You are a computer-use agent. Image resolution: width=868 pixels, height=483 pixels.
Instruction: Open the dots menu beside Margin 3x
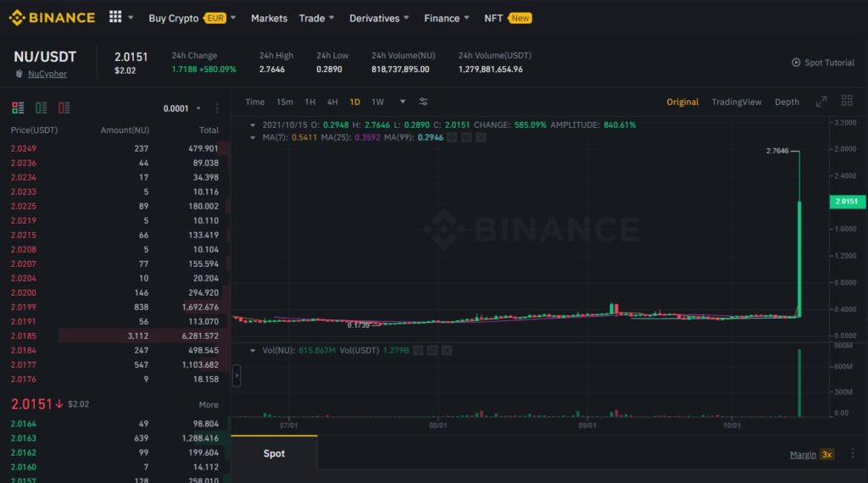click(x=853, y=453)
